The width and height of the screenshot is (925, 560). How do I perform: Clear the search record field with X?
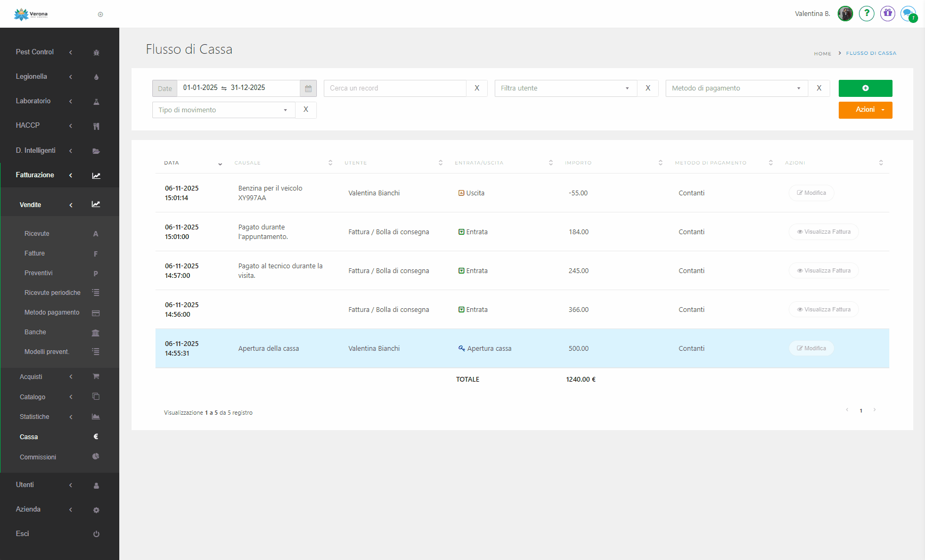point(477,88)
